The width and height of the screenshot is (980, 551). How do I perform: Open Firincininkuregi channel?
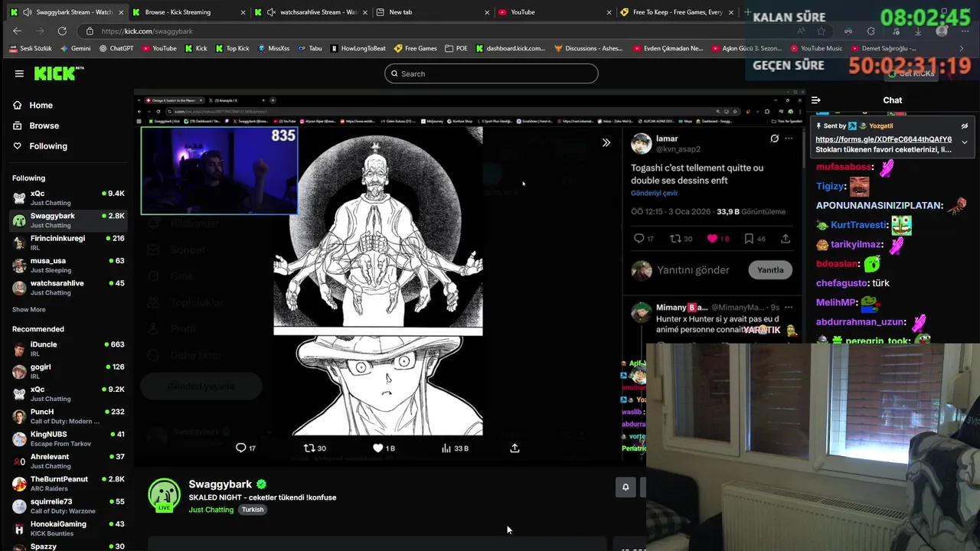coord(68,243)
